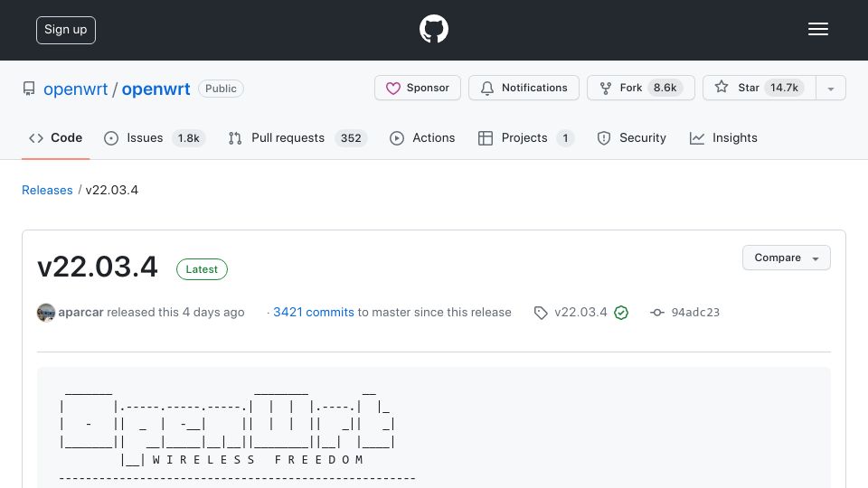Click the Fork branch icon
The height and width of the screenshot is (488, 868).
[x=606, y=89]
